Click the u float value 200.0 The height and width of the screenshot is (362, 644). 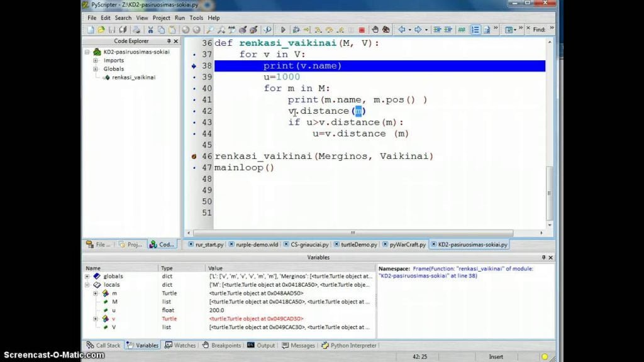216,310
